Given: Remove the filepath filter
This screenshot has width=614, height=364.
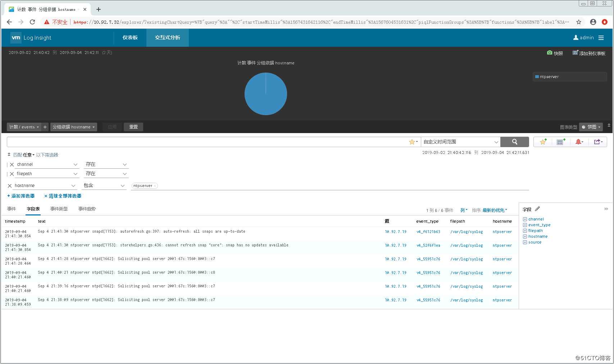Looking at the screenshot, I should (x=12, y=174).
